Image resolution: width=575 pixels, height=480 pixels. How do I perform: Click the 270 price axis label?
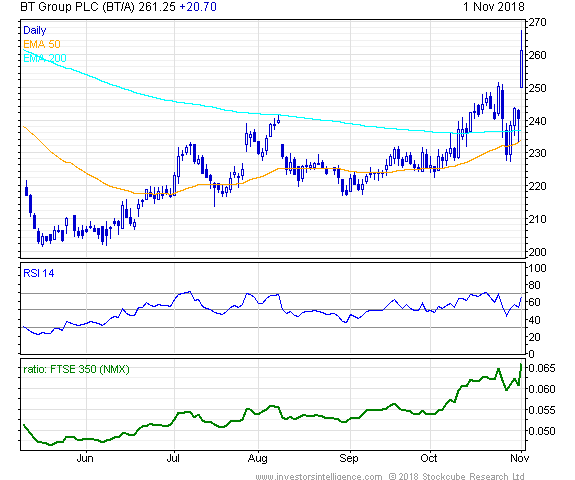click(x=537, y=22)
